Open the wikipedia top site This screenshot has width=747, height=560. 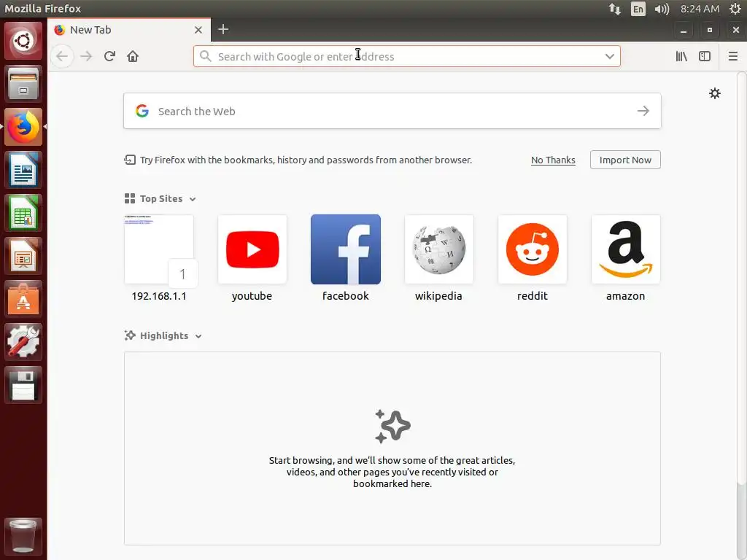tap(438, 258)
